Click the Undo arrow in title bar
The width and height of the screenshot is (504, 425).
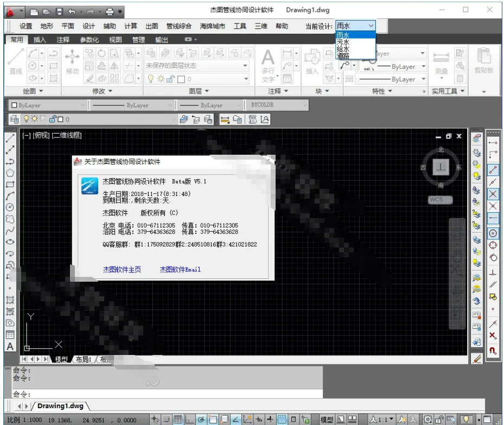[72, 12]
